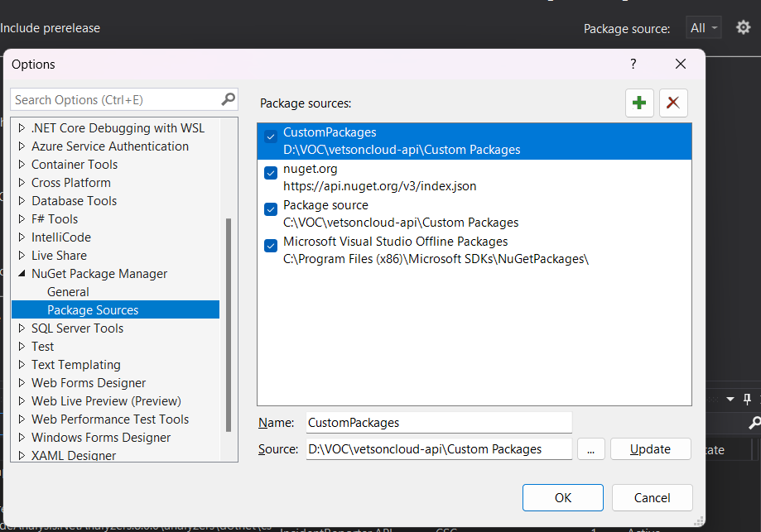Select General under NuGet Package Manager
This screenshot has width=761, height=532.
click(68, 292)
